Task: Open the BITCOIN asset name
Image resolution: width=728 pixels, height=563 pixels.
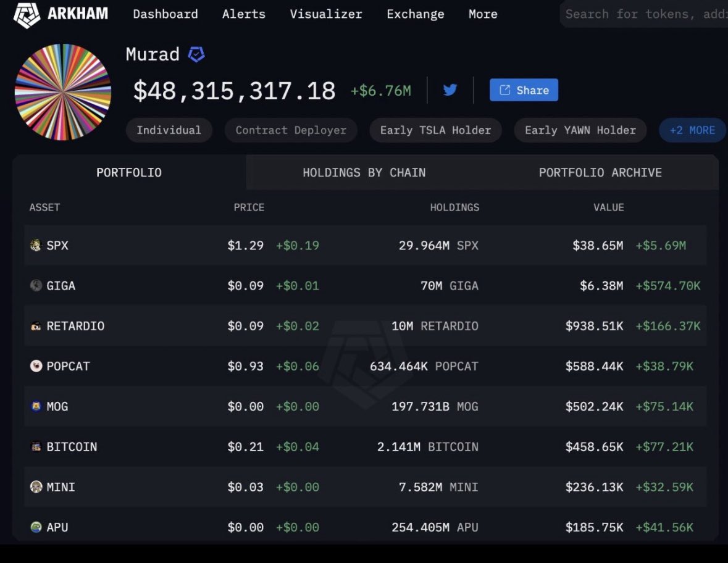Action: click(x=72, y=447)
